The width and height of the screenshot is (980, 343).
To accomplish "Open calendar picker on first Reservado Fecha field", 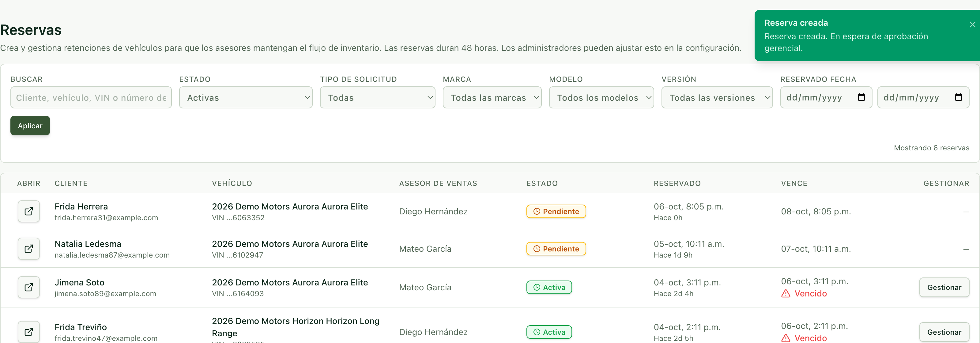I will click(861, 97).
